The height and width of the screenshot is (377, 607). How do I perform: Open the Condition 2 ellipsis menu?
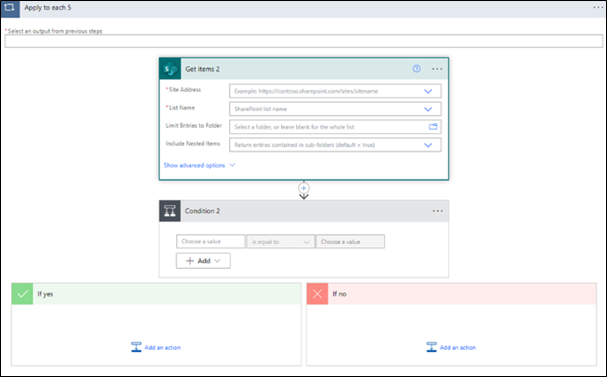tap(437, 211)
